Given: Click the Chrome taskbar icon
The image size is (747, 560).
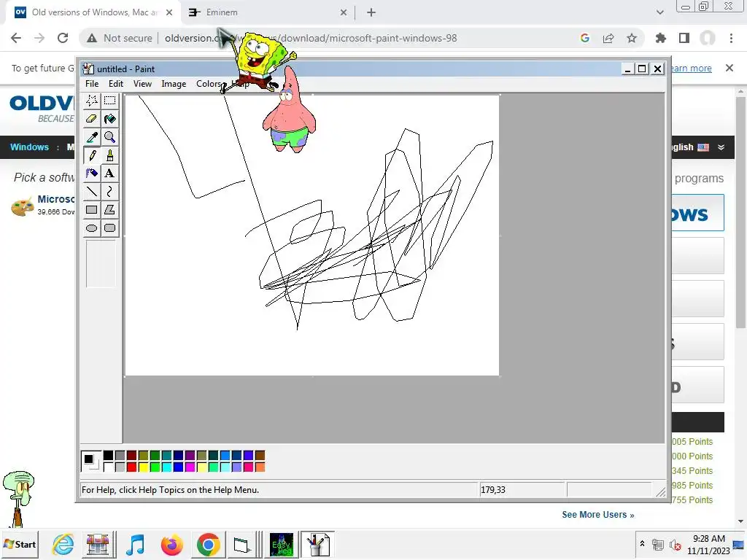Looking at the screenshot, I should pyautogui.click(x=208, y=544).
